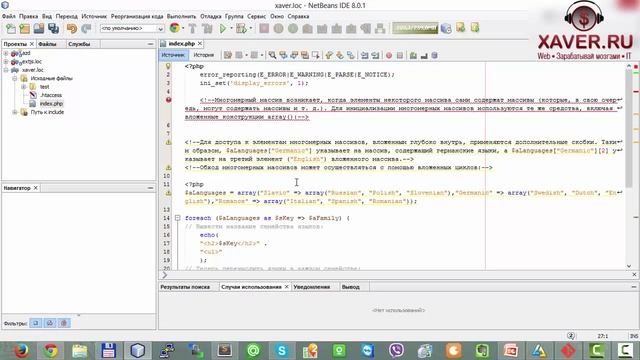
Task: Collapse the foreach code fold on line 14
Action: click(178, 218)
